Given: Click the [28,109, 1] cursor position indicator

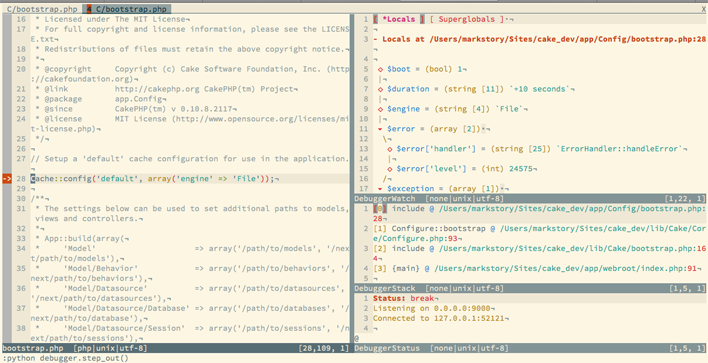Looking at the screenshot, I should (324, 348).
